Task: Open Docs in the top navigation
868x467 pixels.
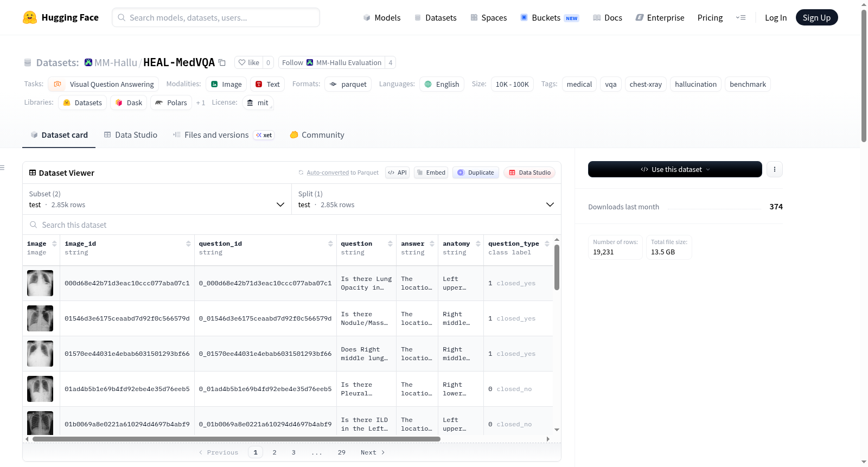Action: point(607,17)
